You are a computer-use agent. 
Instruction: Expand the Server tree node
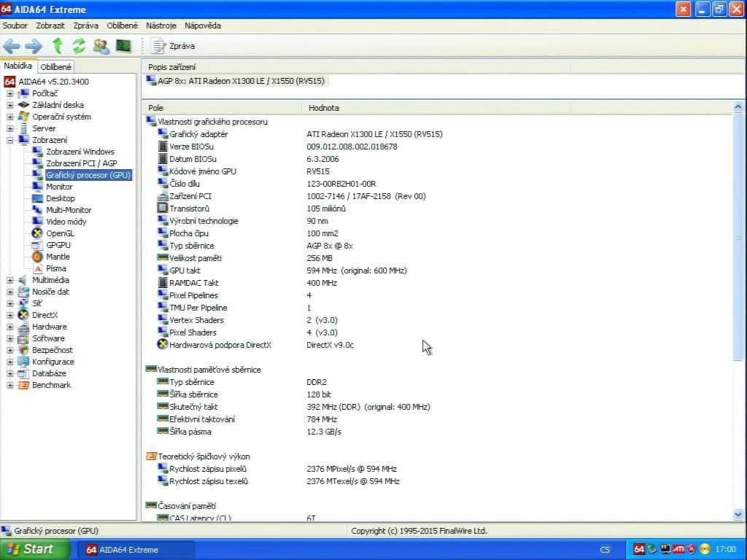tap(10, 128)
